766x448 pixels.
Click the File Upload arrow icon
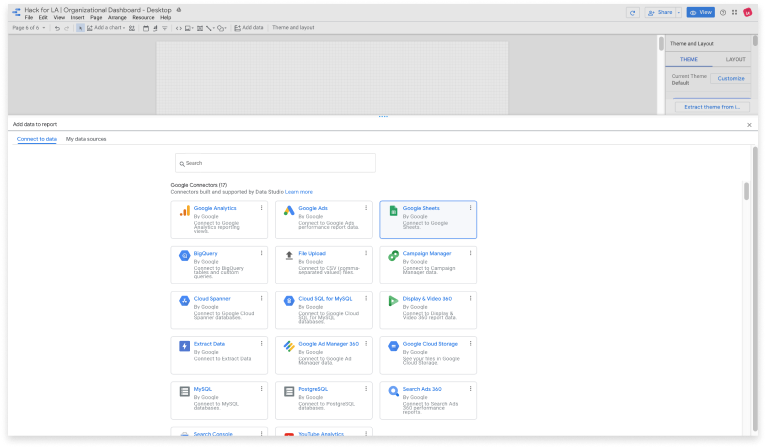(x=289, y=256)
